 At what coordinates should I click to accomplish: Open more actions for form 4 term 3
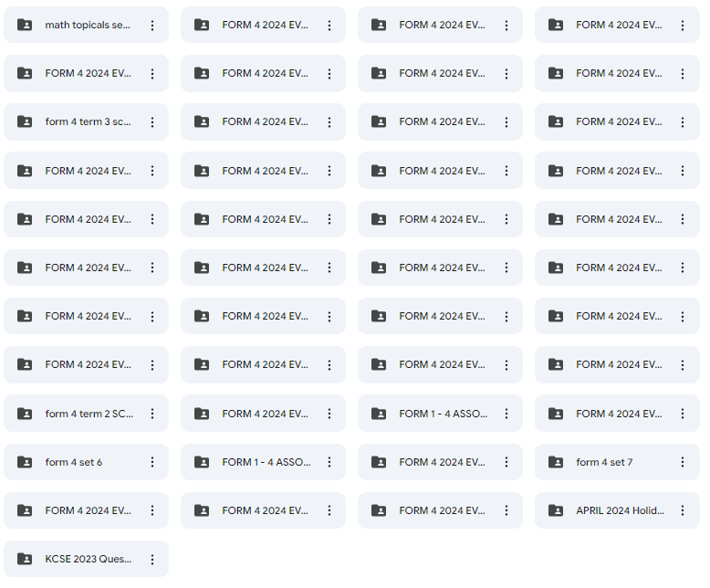152,122
